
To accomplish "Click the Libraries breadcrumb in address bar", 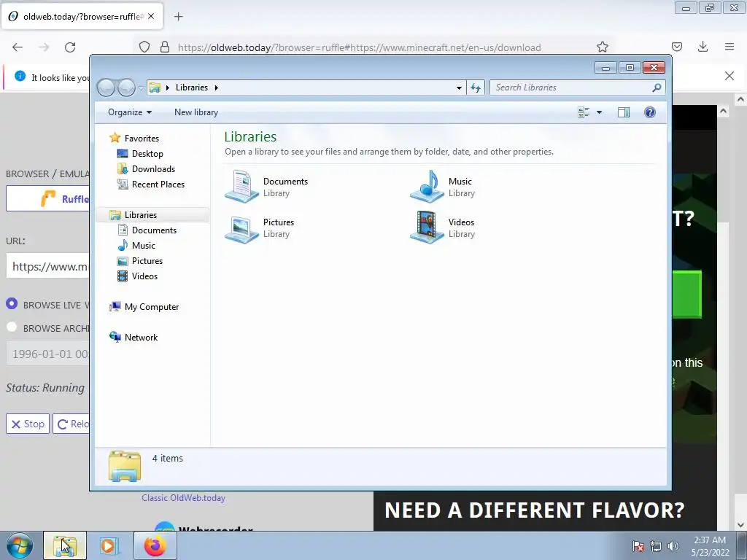I will (x=192, y=87).
